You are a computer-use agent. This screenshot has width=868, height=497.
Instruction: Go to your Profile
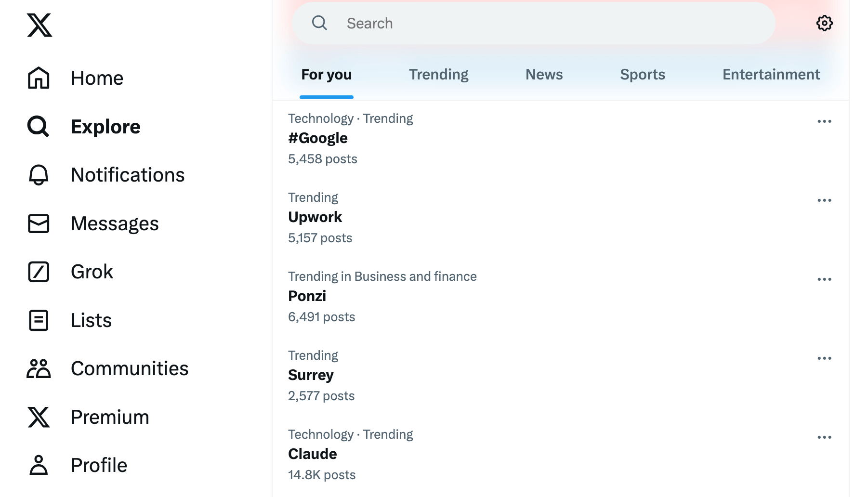coord(98,465)
